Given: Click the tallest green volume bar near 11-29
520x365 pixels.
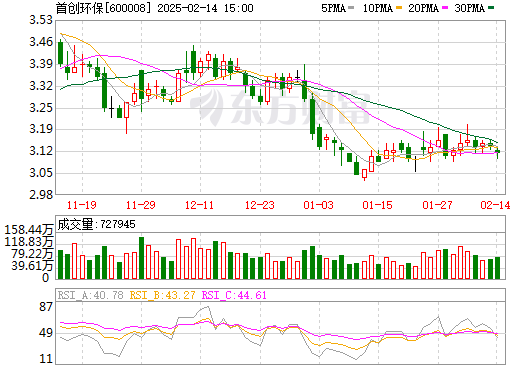Looking at the screenshot, I should click(141, 258).
